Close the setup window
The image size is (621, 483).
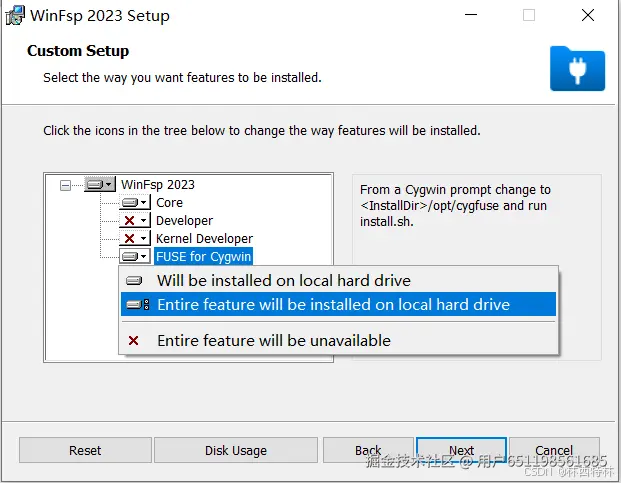click(588, 15)
